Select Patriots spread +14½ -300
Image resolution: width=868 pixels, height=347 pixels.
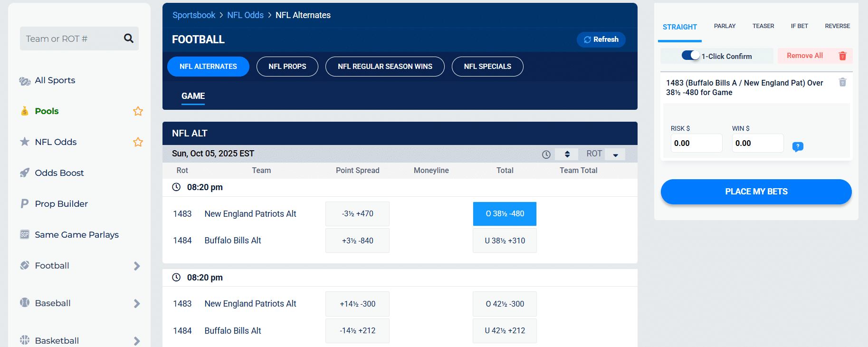click(x=357, y=304)
